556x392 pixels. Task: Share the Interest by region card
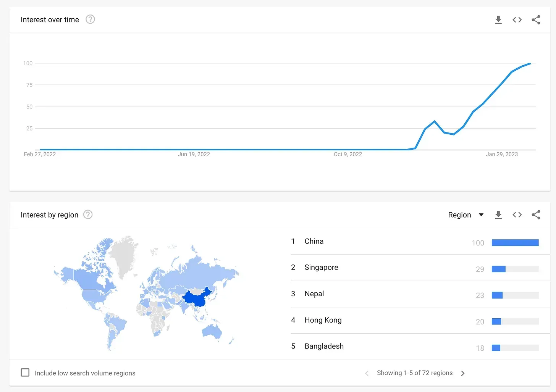536,215
